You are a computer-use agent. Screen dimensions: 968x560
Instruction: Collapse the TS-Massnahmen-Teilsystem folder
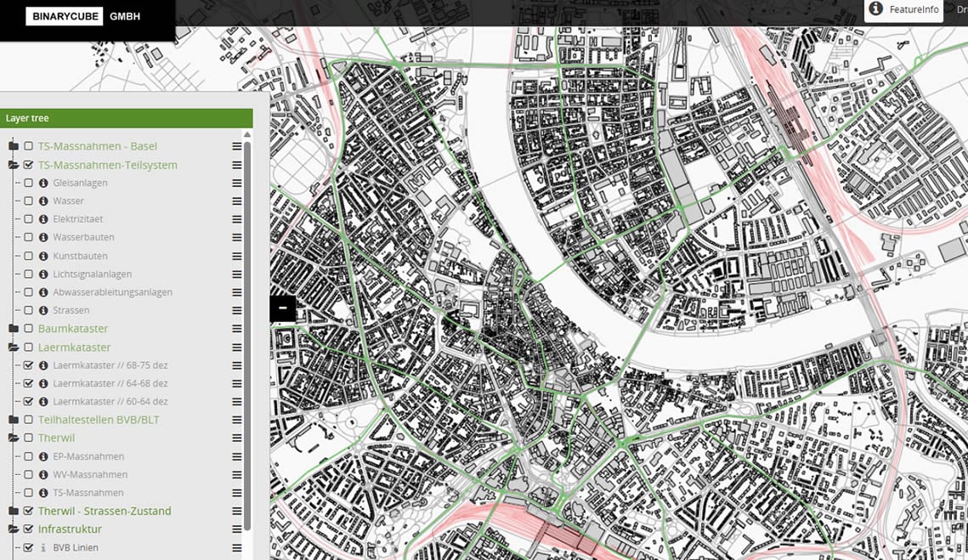click(14, 165)
